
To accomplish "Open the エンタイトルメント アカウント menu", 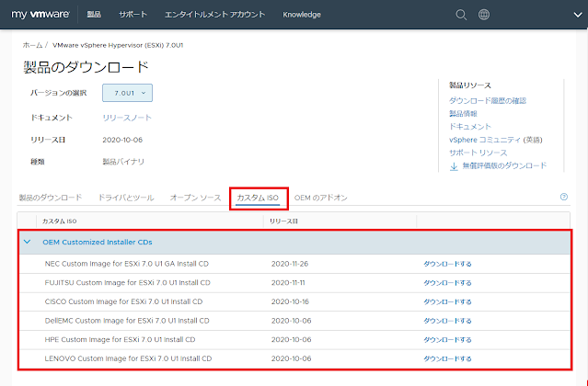I will [x=215, y=15].
